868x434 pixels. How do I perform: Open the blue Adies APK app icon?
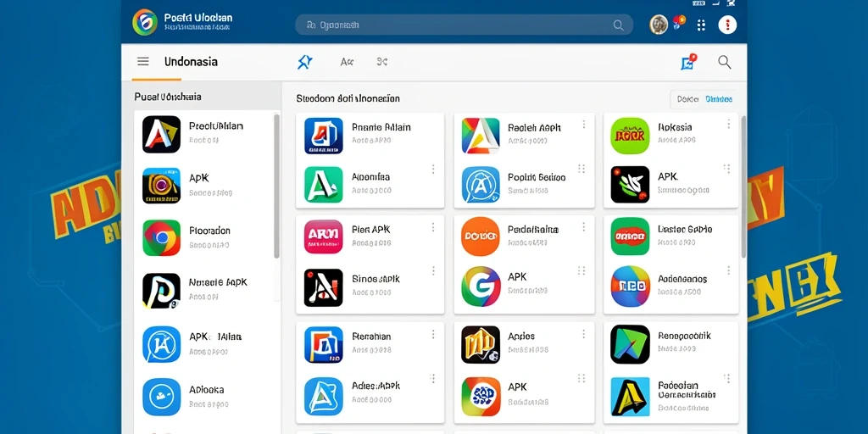pos(323,397)
